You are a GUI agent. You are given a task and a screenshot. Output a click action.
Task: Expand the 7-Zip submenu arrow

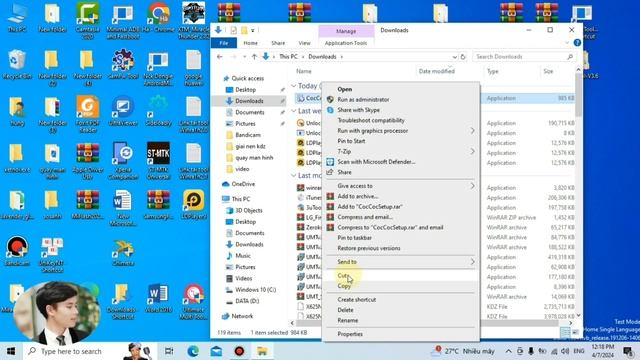tap(472, 151)
